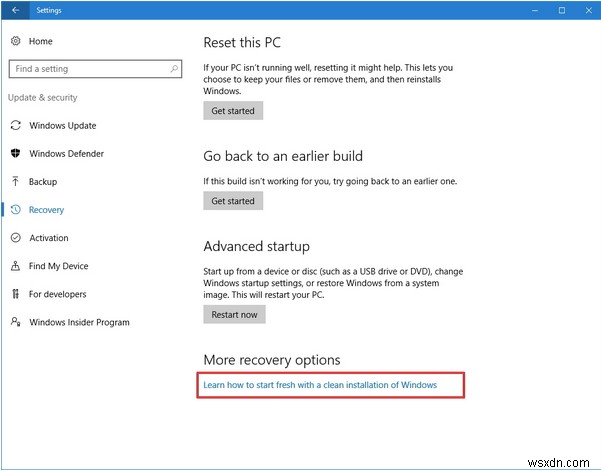Open Windows Insider Program settings
601x473 pixels.
(79, 322)
